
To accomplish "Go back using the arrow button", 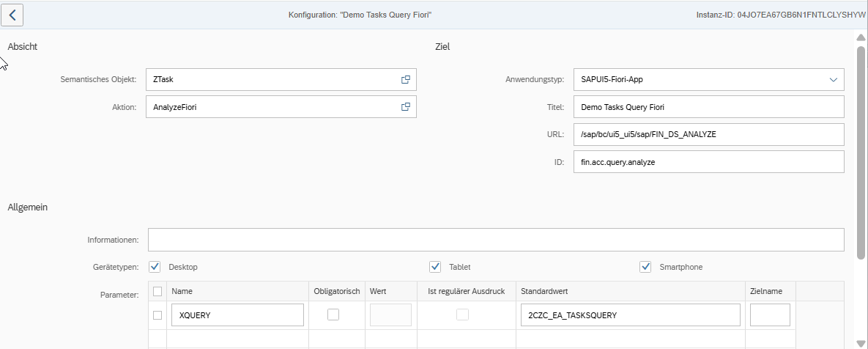I will pos(12,15).
